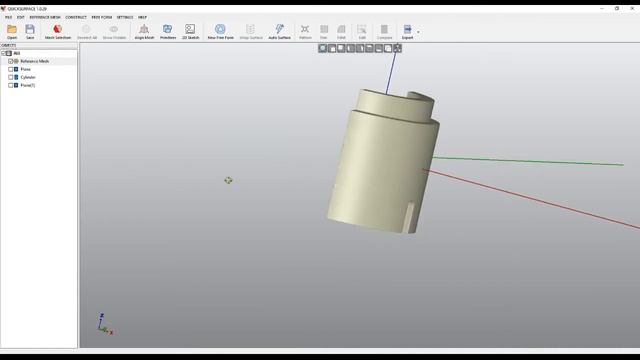Viewport: 640px width, 360px height.
Task: Select the Snap Surface tool
Action: click(x=251, y=31)
